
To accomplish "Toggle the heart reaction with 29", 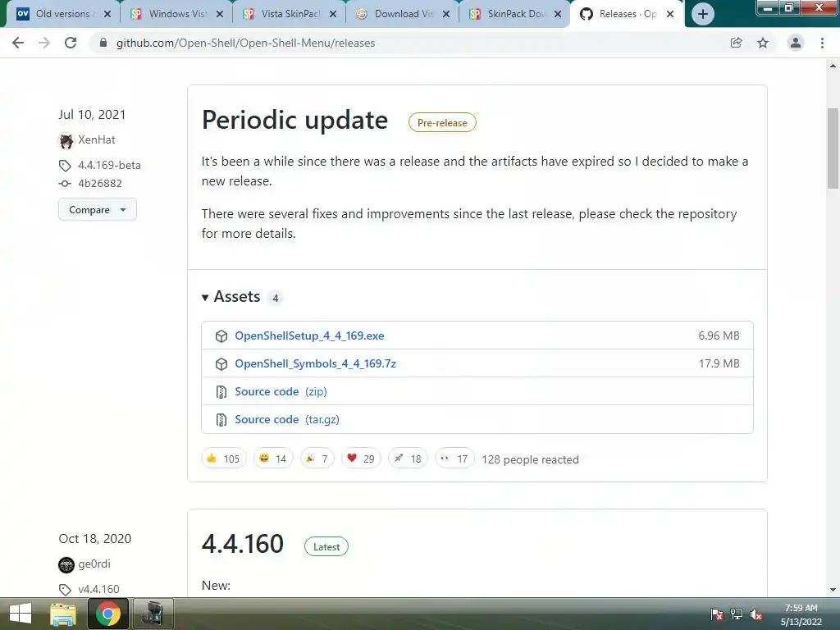I will point(361,459).
